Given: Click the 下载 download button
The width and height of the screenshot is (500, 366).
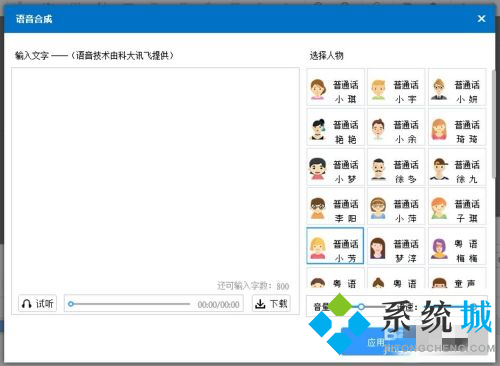Looking at the screenshot, I should tap(271, 304).
